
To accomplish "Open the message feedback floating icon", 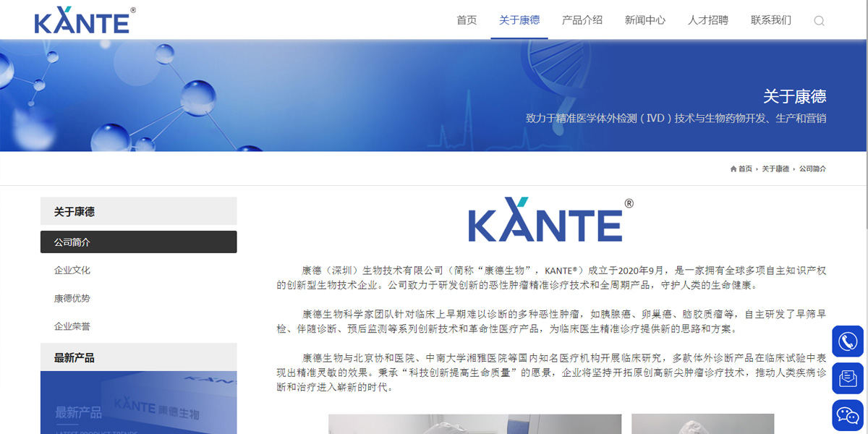I will tap(848, 378).
